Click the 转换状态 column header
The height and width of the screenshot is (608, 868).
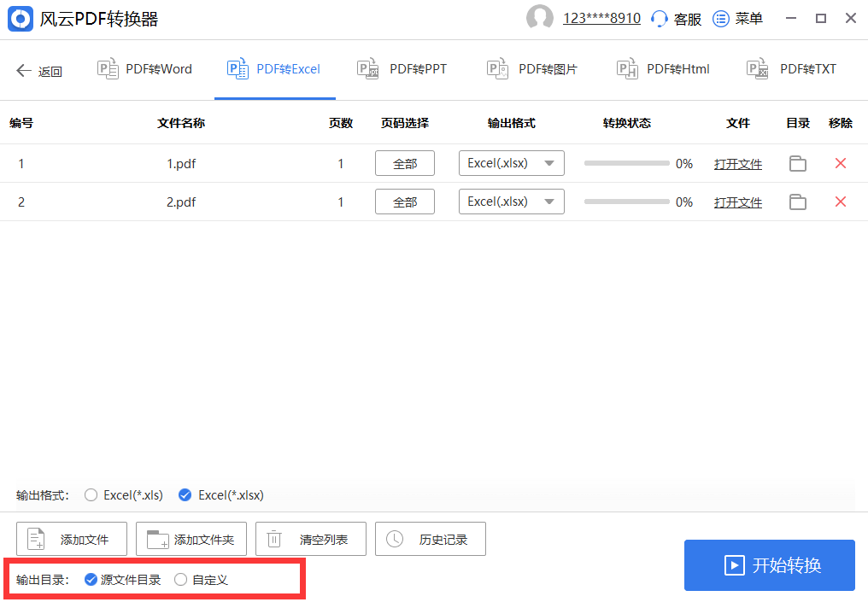[x=626, y=123]
